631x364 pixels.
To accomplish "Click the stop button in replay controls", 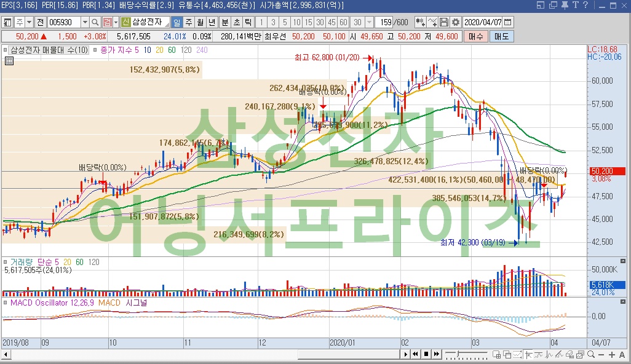I will pos(426,354).
